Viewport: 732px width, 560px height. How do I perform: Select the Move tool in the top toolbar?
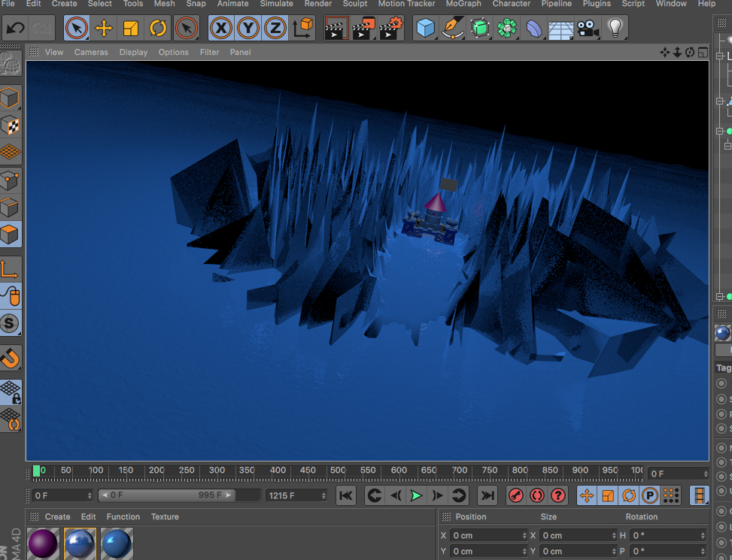coord(103,29)
